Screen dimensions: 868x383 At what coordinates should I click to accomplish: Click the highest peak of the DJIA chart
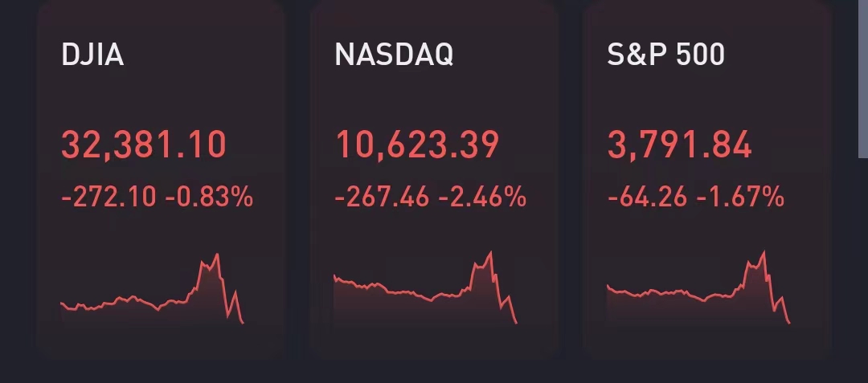click(217, 255)
